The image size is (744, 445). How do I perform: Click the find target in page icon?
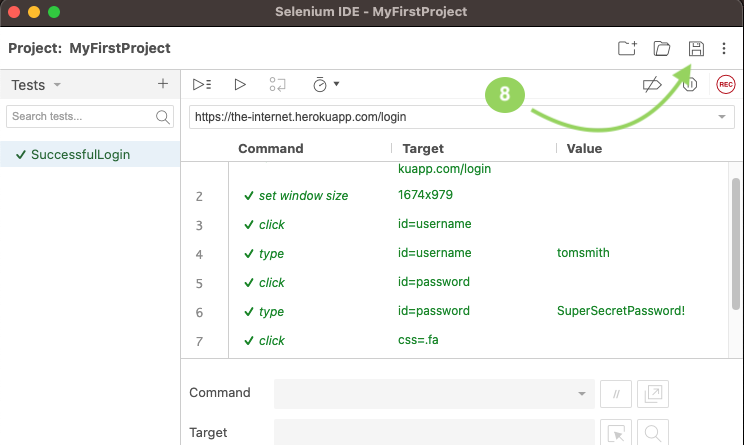click(x=653, y=433)
